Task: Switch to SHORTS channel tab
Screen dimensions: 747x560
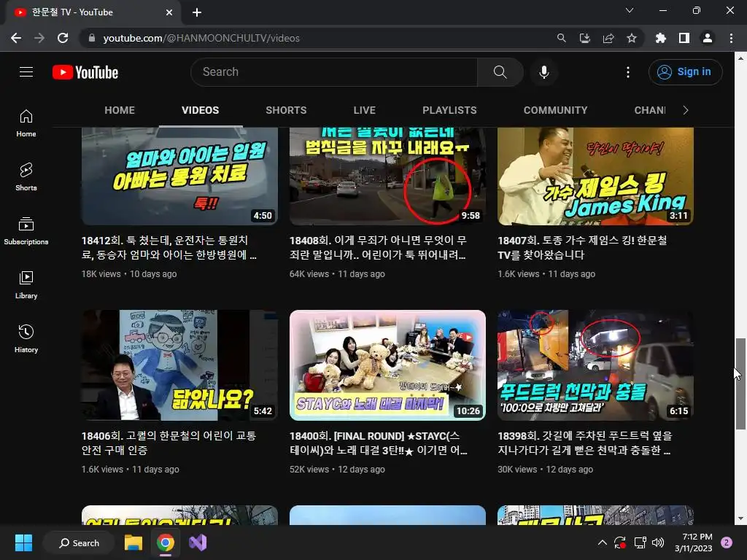Action: 286,110
